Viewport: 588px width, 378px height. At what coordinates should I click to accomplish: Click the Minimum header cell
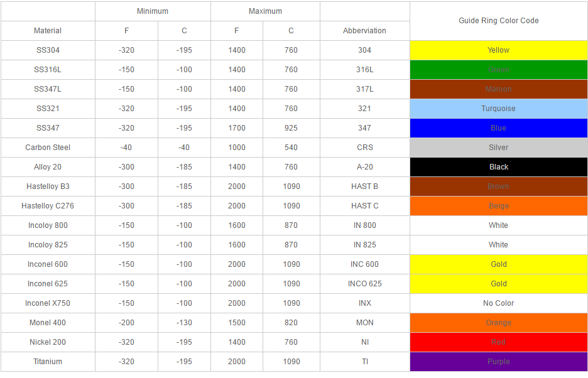[153, 11]
